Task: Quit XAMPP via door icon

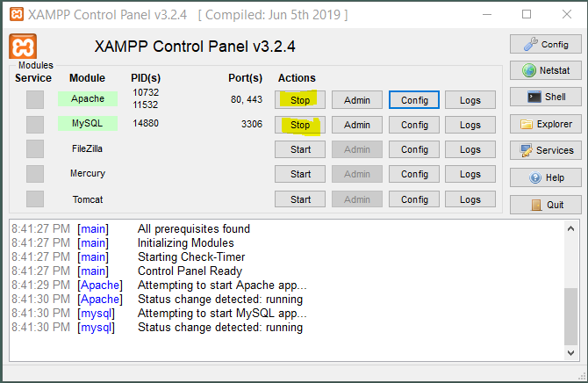Action: coord(545,205)
